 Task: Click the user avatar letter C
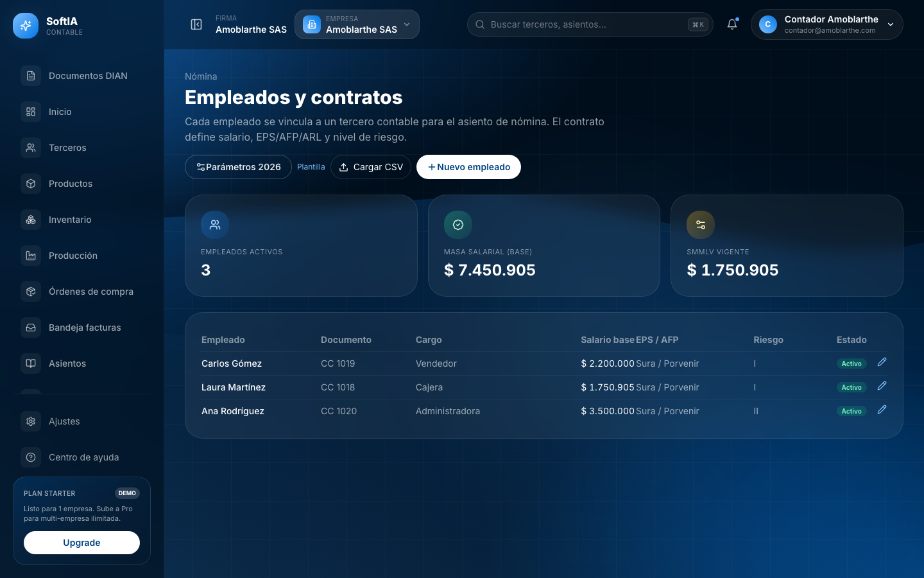tap(768, 24)
